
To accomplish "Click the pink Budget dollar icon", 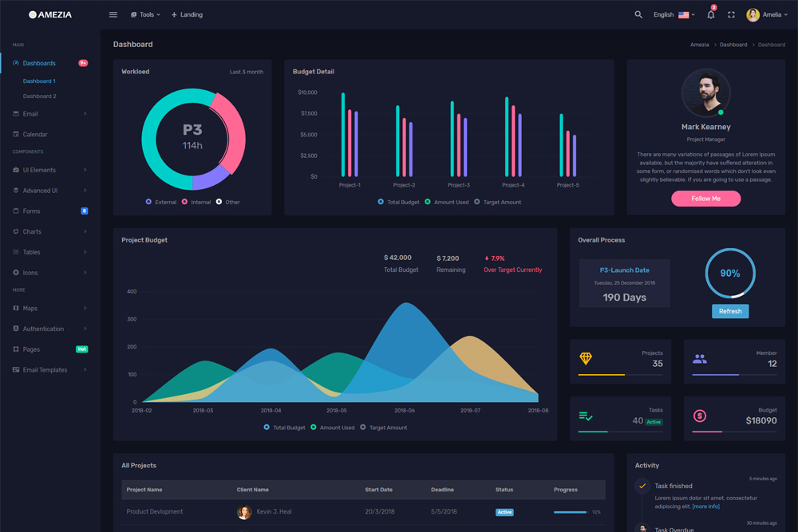I will click(700, 416).
